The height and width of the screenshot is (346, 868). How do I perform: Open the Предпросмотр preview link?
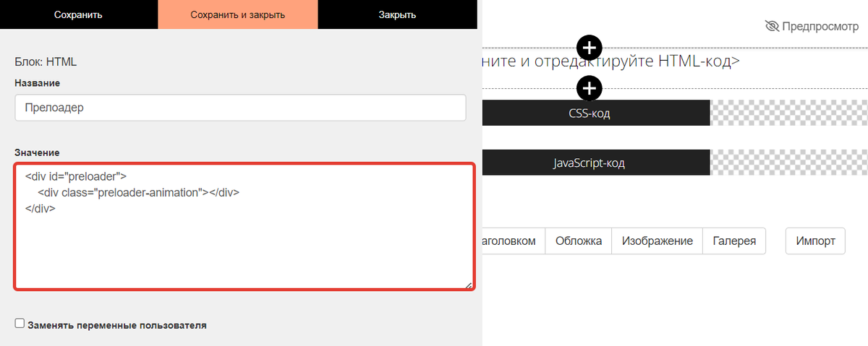pos(813,27)
